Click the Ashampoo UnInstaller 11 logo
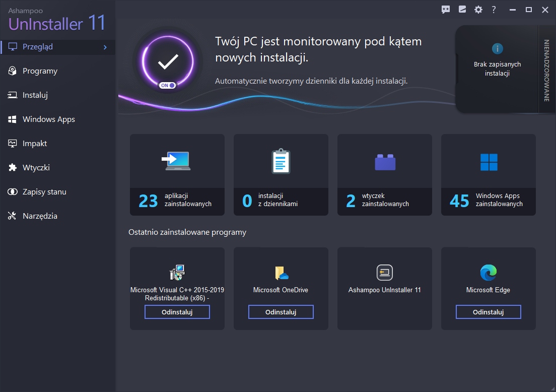 pos(57,20)
